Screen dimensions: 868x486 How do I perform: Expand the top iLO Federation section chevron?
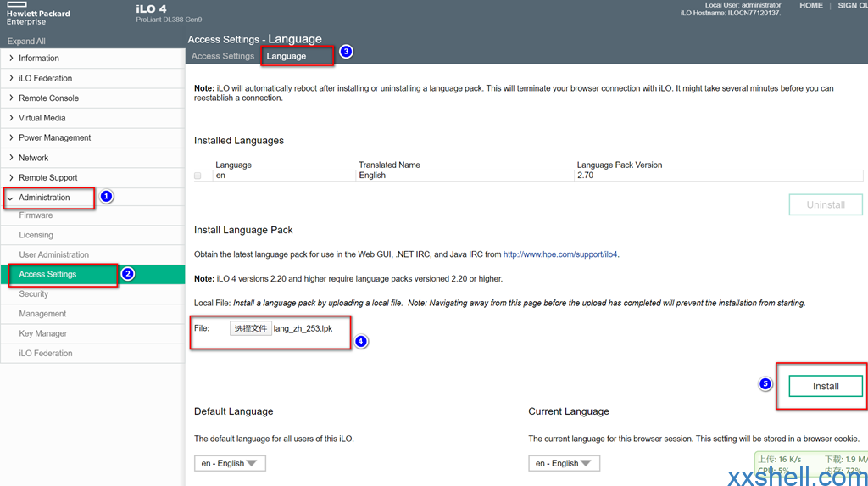[x=10, y=78]
